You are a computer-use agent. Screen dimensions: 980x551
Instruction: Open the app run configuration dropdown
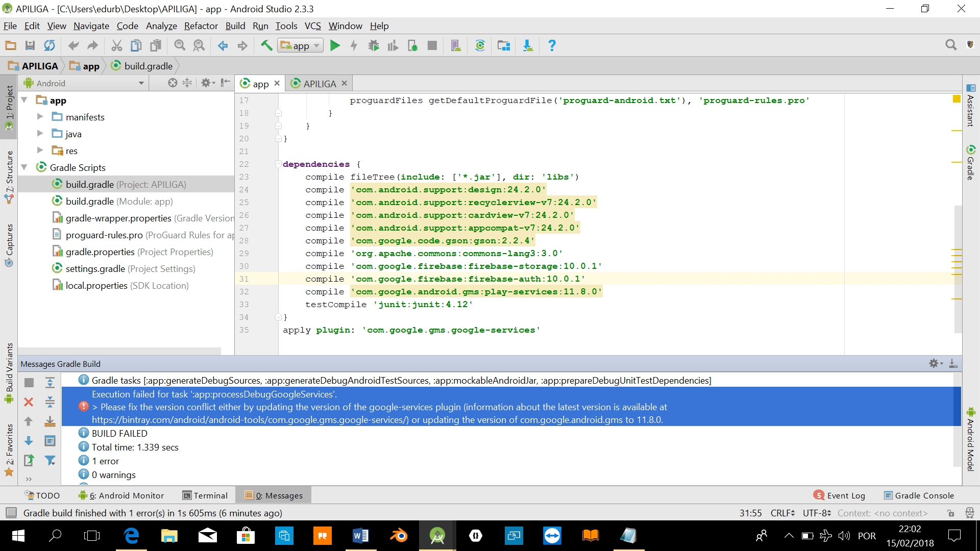click(x=301, y=46)
